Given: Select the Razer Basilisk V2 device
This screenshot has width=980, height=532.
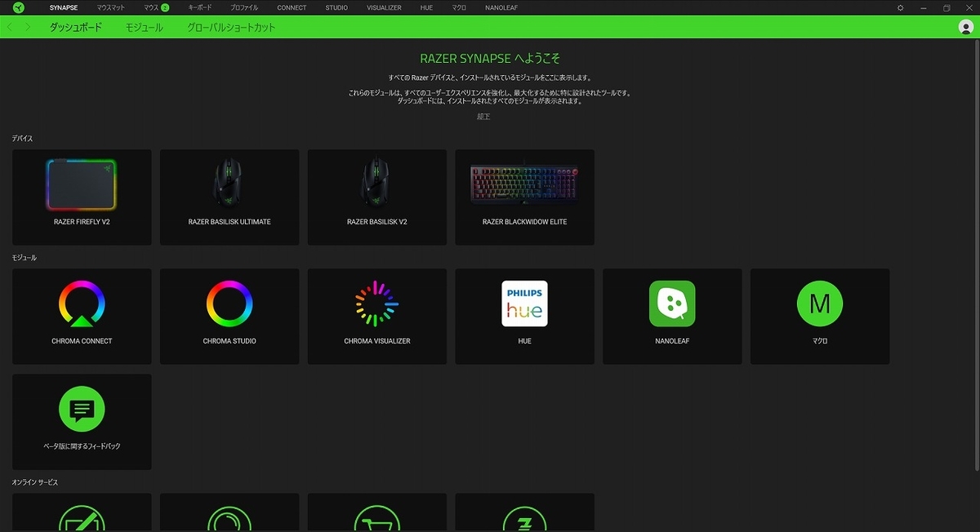Looking at the screenshot, I should click(377, 197).
